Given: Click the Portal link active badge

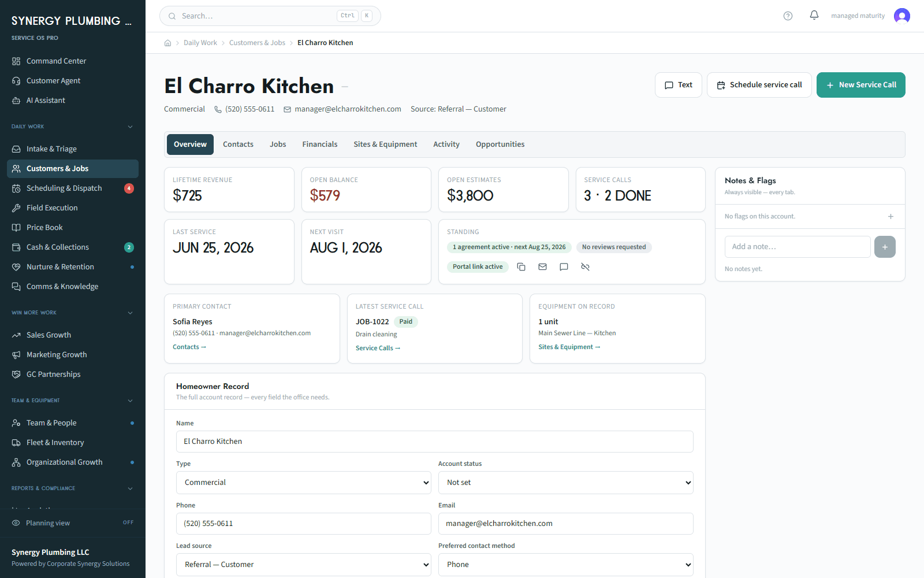Looking at the screenshot, I should coord(478,266).
